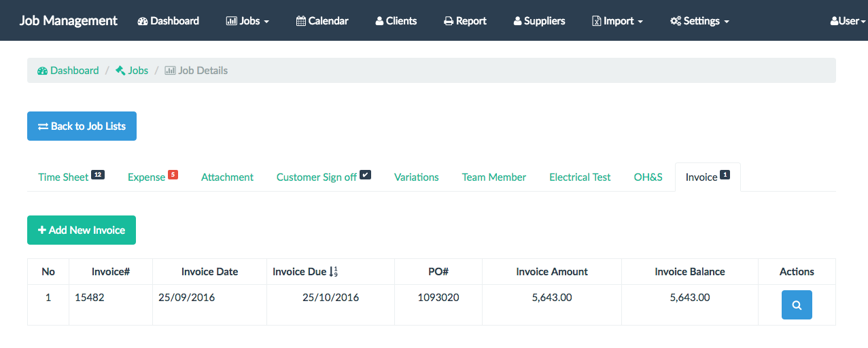Sort by the Invoice Amount column header
Image resolution: width=868 pixels, height=348 pixels.
(552, 272)
